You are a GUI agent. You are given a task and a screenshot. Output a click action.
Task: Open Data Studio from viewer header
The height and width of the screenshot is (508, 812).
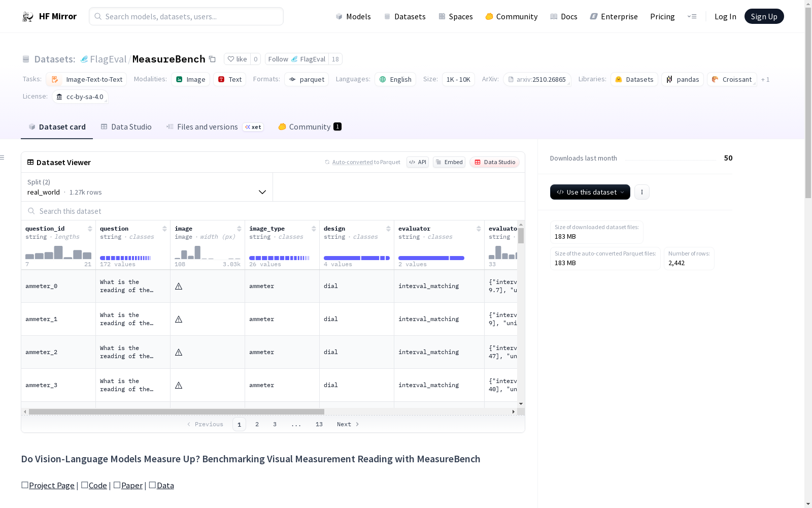point(495,162)
